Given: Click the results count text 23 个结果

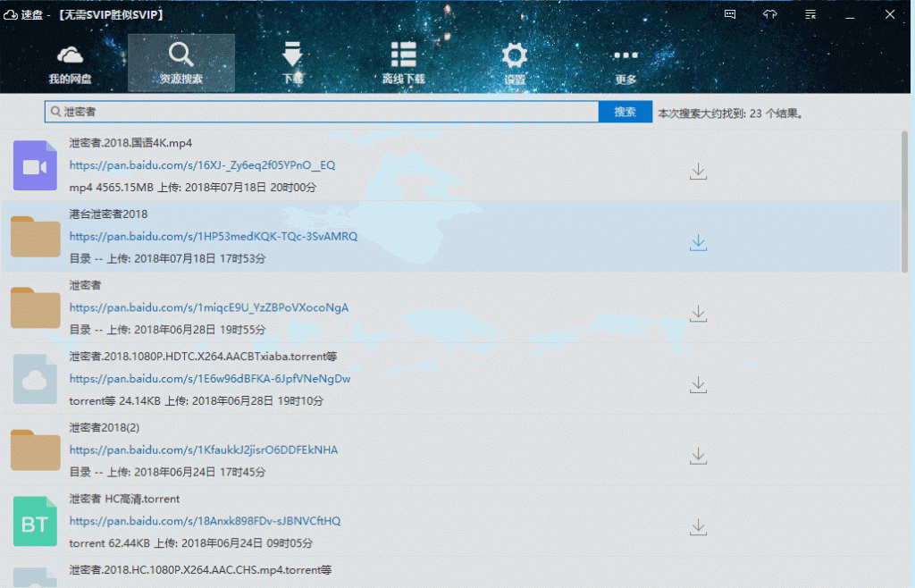Looking at the screenshot, I should click(x=776, y=113).
